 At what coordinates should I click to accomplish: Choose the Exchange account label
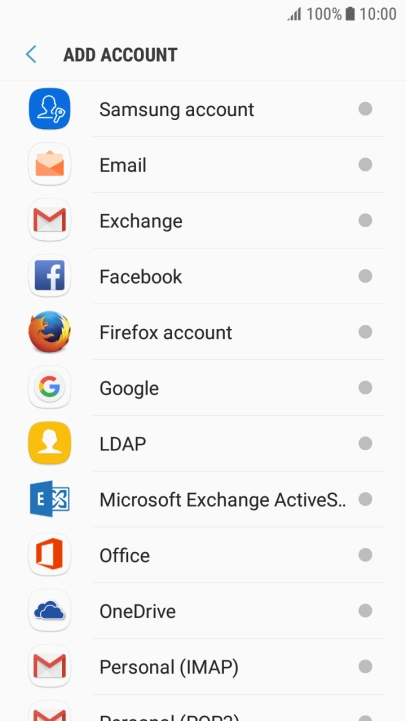(141, 221)
